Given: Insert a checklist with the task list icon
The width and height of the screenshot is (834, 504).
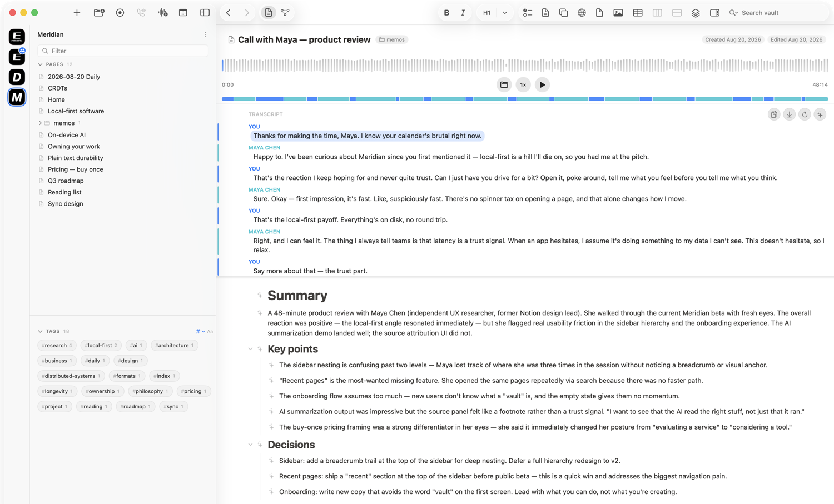Looking at the screenshot, I should pos(528,13).
